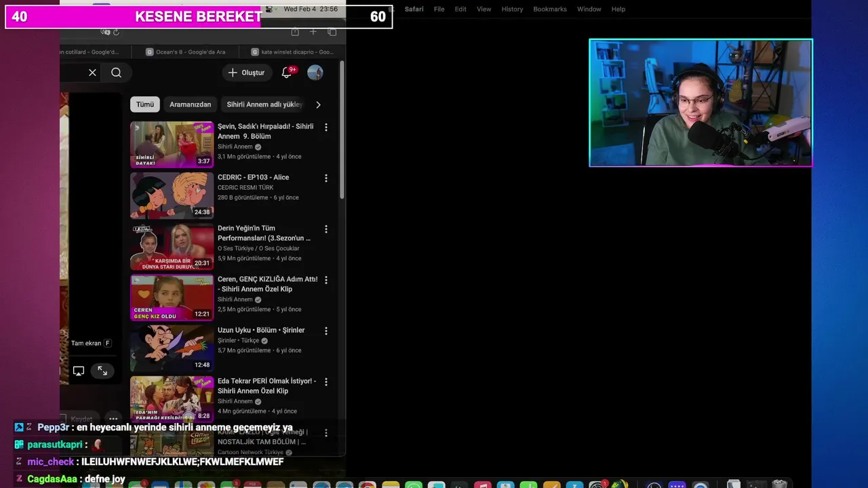Click the 'O Ses Türkiye / O Ses Çocuklar' channel
Screen dimensions: 868x488
pos(258,249)
